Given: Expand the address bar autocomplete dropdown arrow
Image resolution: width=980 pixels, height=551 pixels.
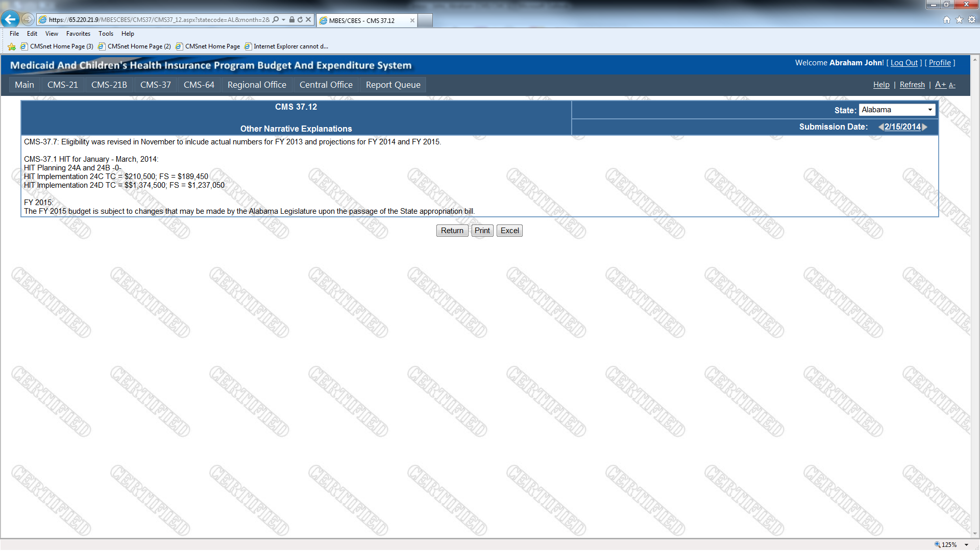Looking at the screenshot, I should [284, 20].
